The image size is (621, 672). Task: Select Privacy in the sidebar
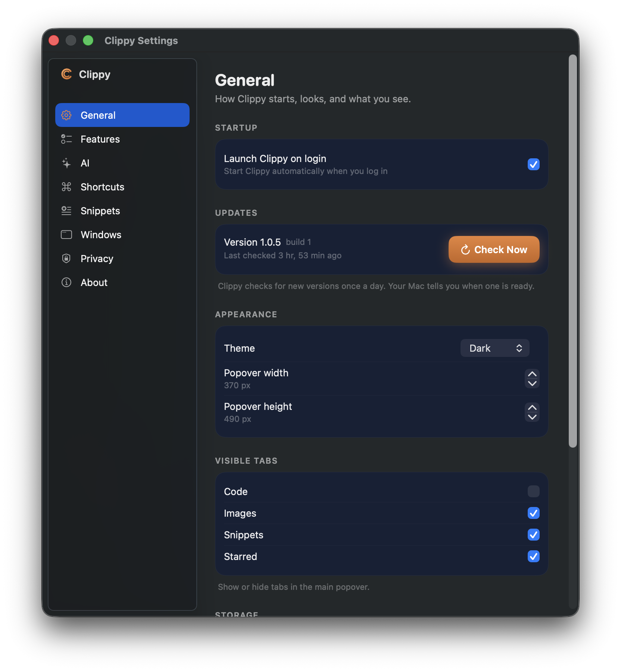pos(122,258)
